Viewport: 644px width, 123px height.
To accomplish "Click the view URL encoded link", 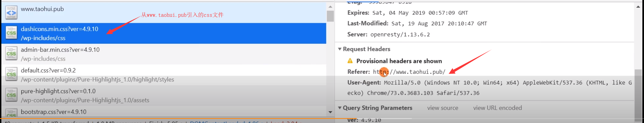I will [x=497, y=108].
